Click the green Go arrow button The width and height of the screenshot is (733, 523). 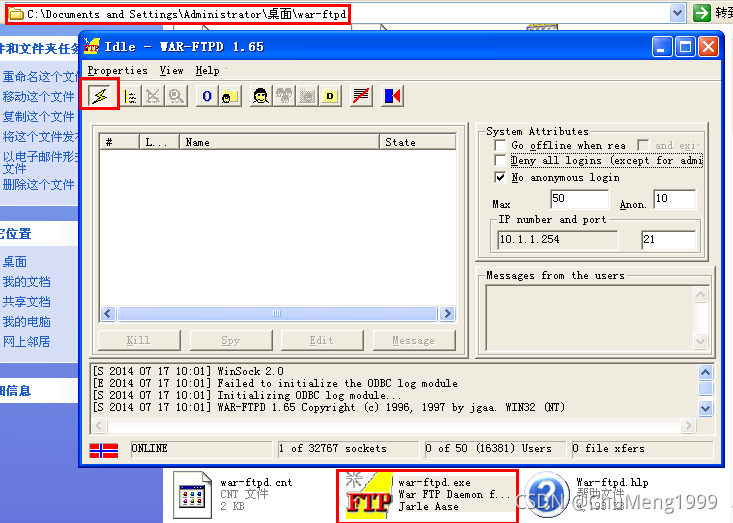pyautogui.click(x=701, y=13)
